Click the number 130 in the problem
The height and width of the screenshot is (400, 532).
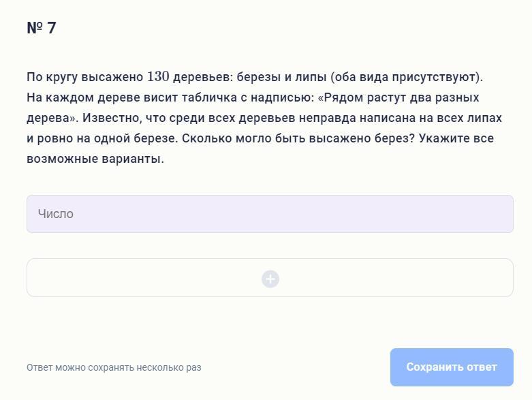click(158, 76)
